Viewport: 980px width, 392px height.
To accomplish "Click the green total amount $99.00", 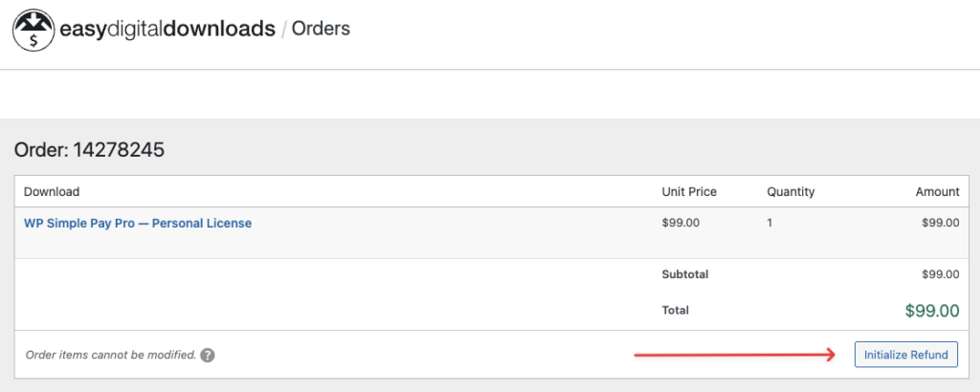I will coord(931,311).
